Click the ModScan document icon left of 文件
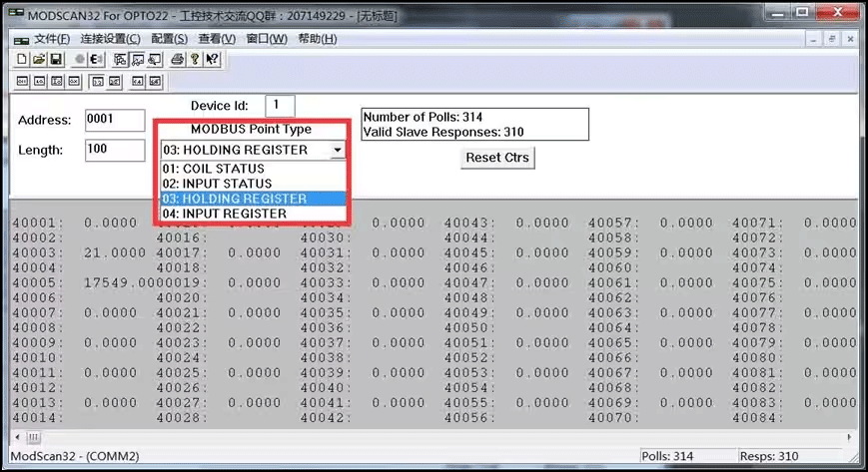 point(18,39)
